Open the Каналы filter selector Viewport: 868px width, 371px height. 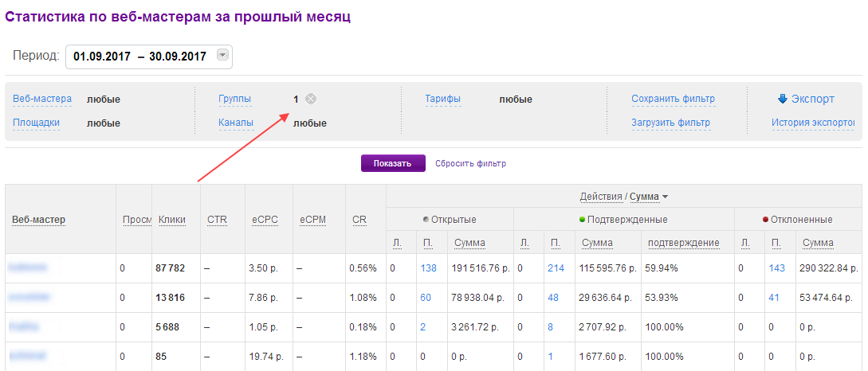(236, 123)
